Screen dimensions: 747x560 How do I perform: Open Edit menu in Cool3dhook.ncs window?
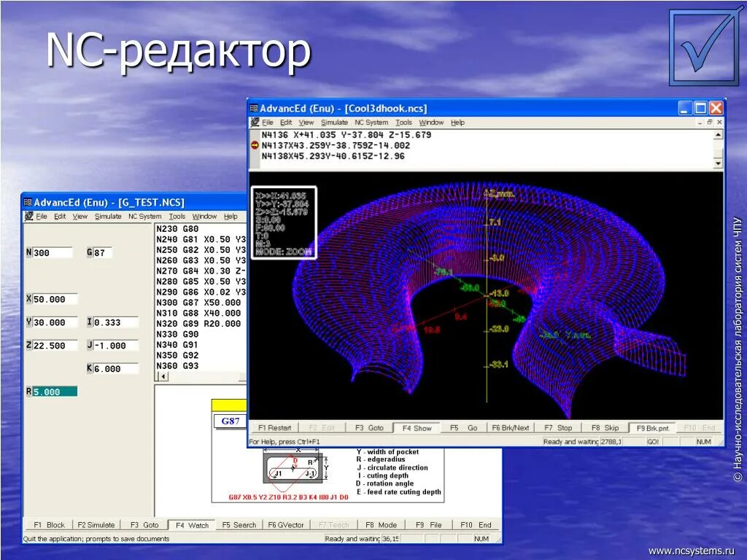(x=286, y=122)
